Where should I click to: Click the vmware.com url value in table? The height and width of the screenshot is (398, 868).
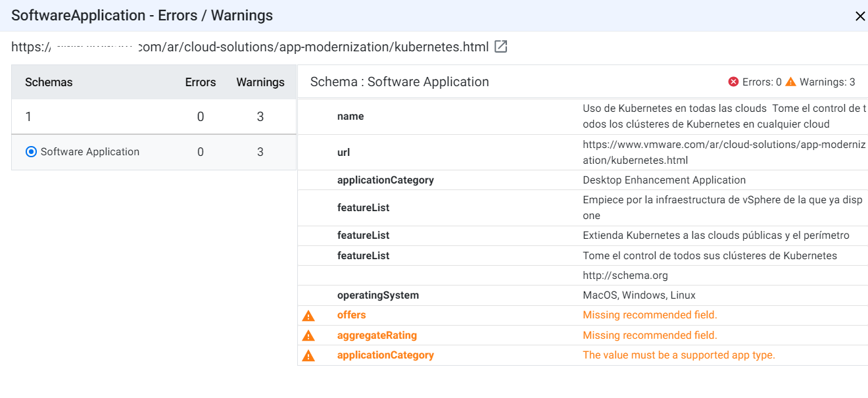click(724, 153)
